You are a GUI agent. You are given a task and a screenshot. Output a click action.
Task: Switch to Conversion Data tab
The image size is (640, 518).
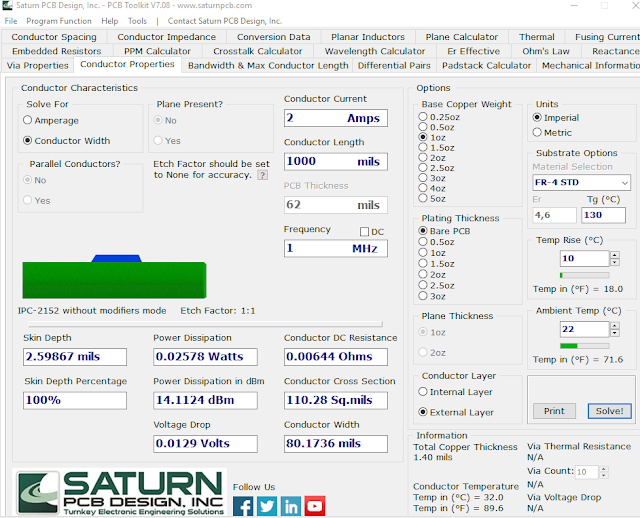click(x=273, y=37)
